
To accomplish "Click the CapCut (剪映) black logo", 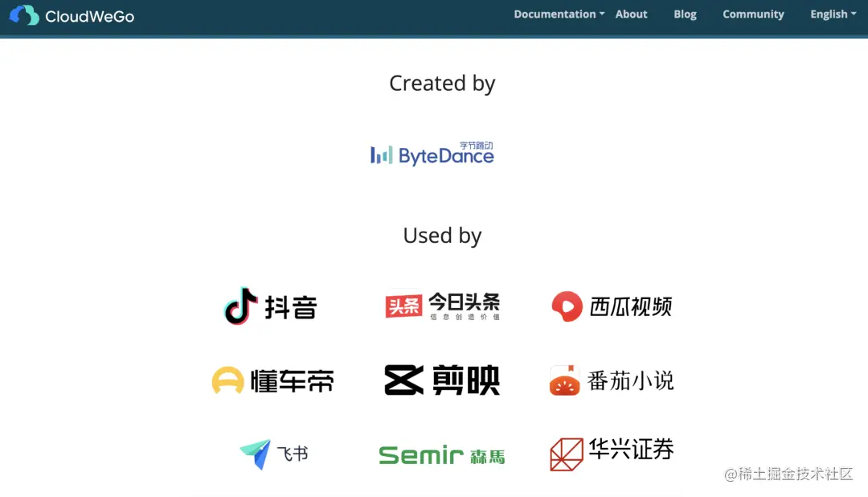I will (x=404, y=380).
